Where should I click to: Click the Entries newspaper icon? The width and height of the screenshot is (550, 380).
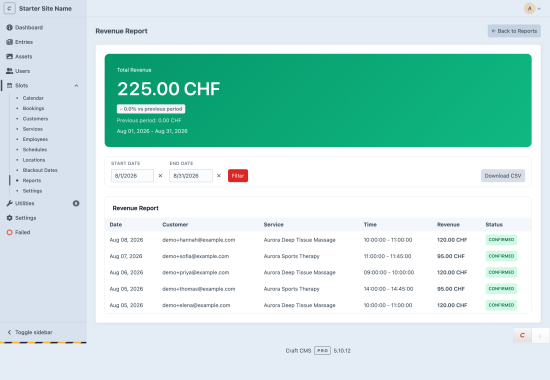[9, 42]
